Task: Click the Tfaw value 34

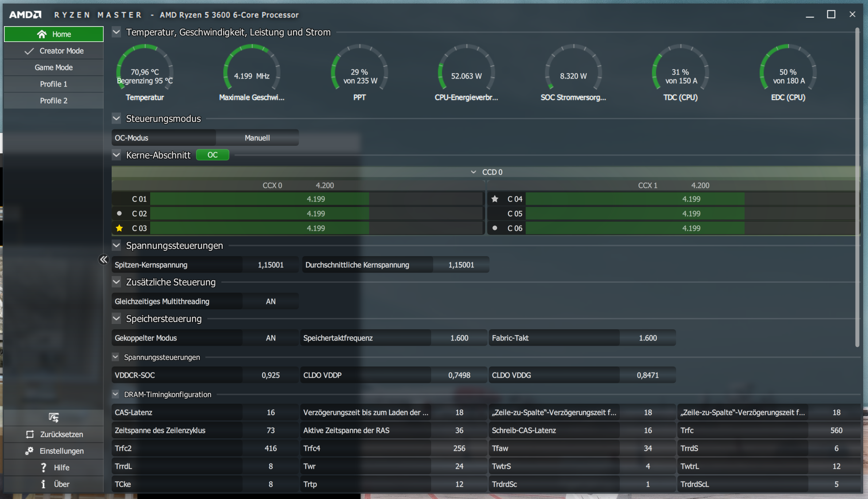Action: click(648, 448)
